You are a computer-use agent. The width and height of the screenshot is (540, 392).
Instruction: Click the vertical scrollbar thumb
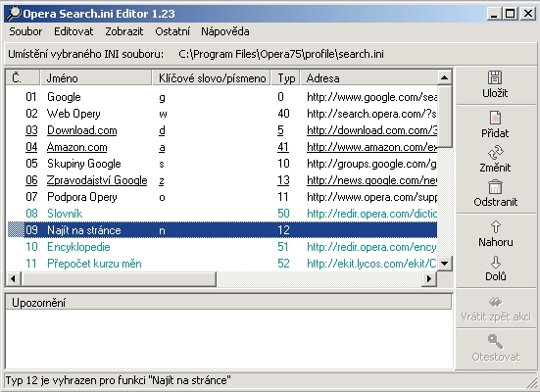point(444,116)
